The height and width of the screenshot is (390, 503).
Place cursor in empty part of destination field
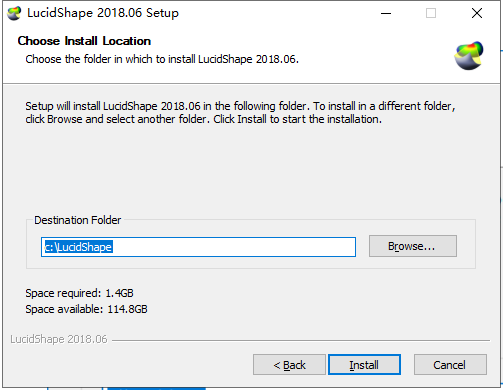pos(233,247)
